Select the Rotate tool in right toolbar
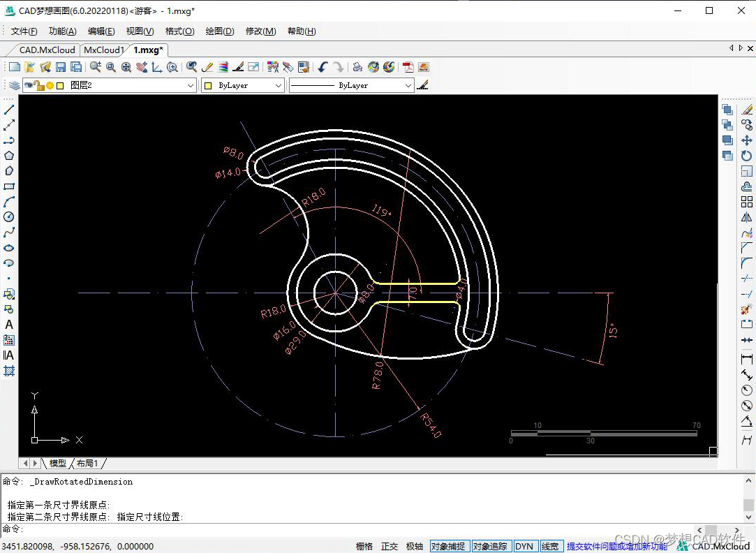The height and width of the screenshot is (553, 756). (x=747, y=156)
